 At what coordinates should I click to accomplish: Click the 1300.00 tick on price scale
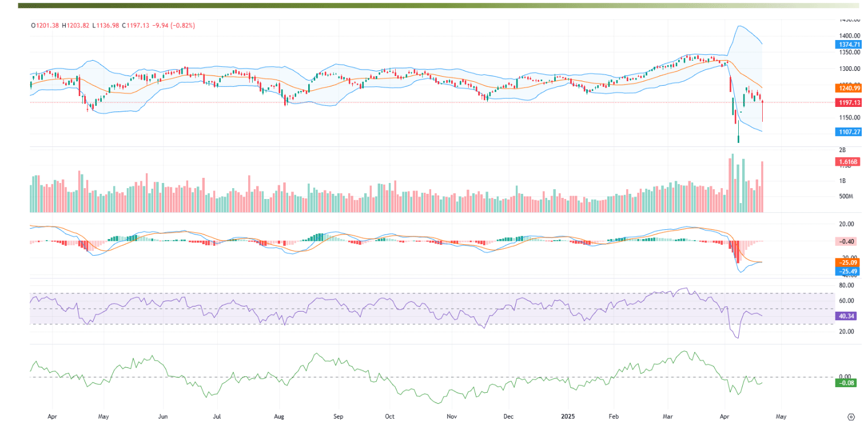point(846,69)
